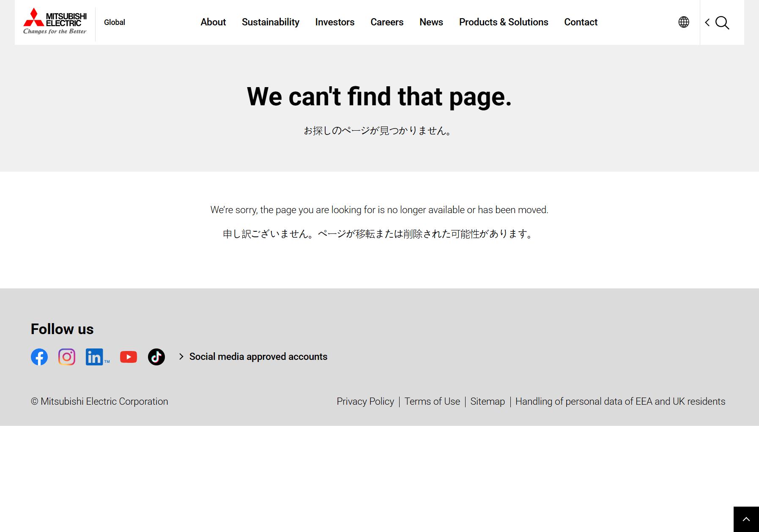Viewport: 759px width, 532px height.
Task: Open Social media approved accounts link
Action: click(253, 356)
